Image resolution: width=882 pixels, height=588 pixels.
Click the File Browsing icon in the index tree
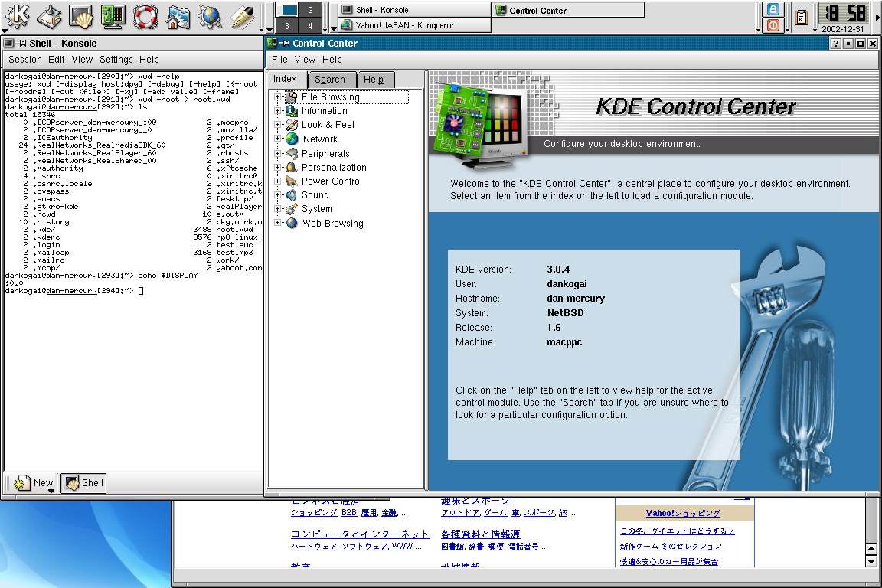click(292, 96)
